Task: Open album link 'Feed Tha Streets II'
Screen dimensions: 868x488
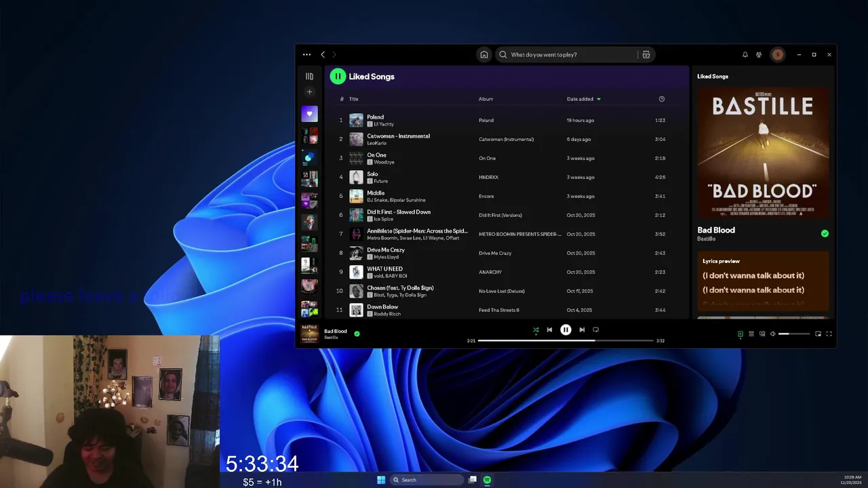Action: point(499,310)
